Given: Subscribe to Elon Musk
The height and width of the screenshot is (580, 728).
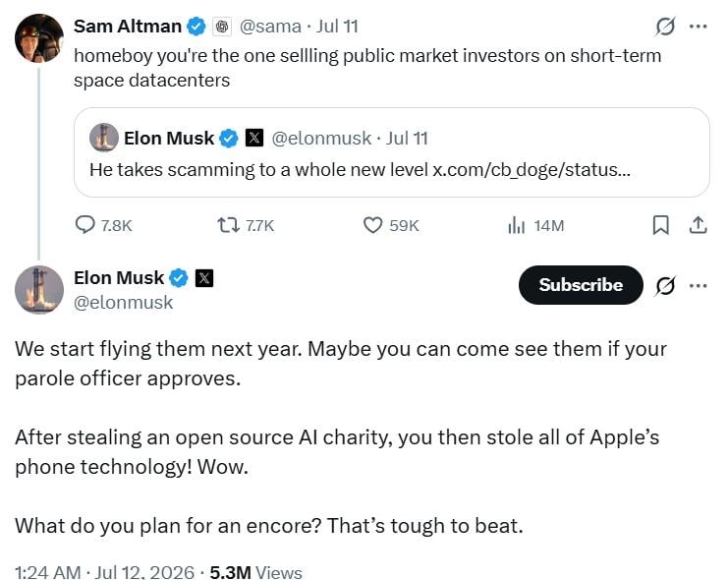Looking at the screenshot, I should click(581, 285).
